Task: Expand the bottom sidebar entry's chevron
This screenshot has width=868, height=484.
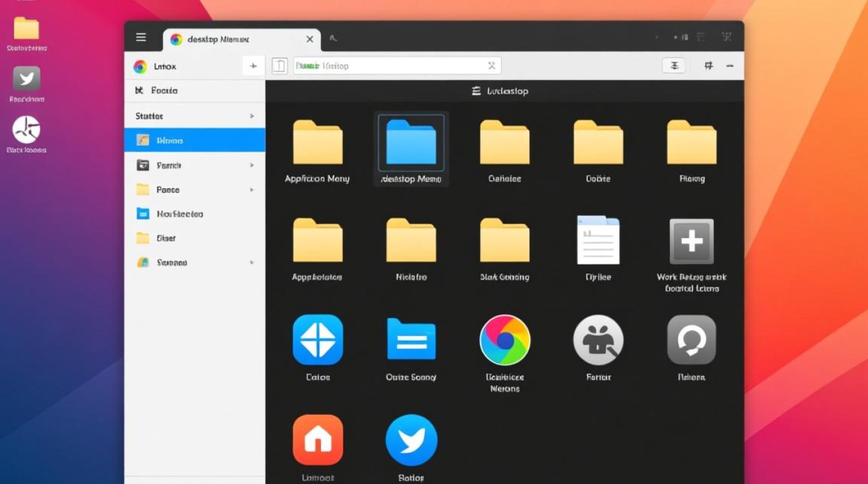Action: pos(253,263)
